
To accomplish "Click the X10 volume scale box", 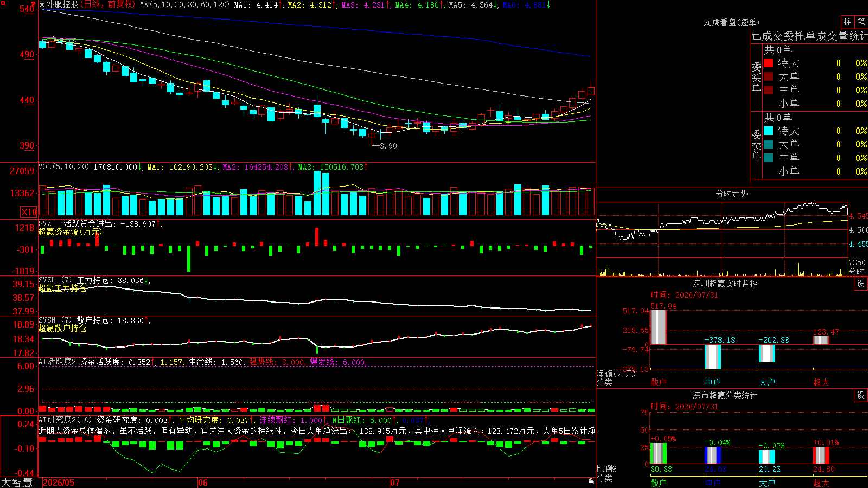I will pos(29,212).
